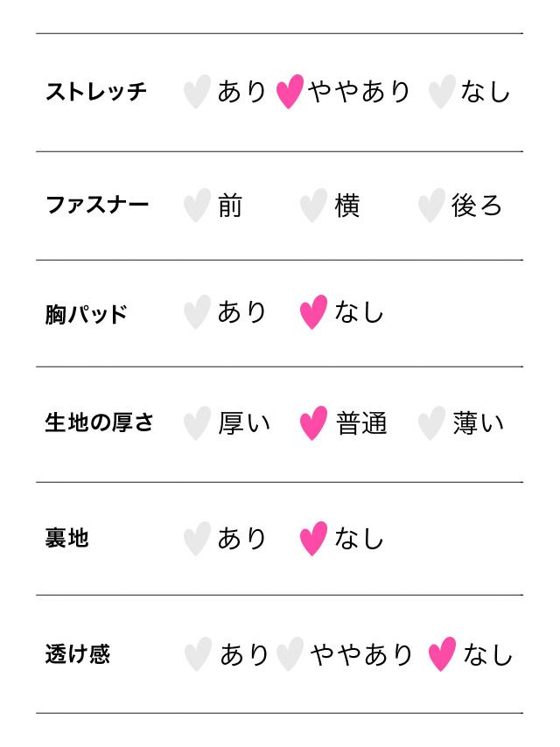Pick the pink heart for 透け感 なし

click(x=442, y=654)
